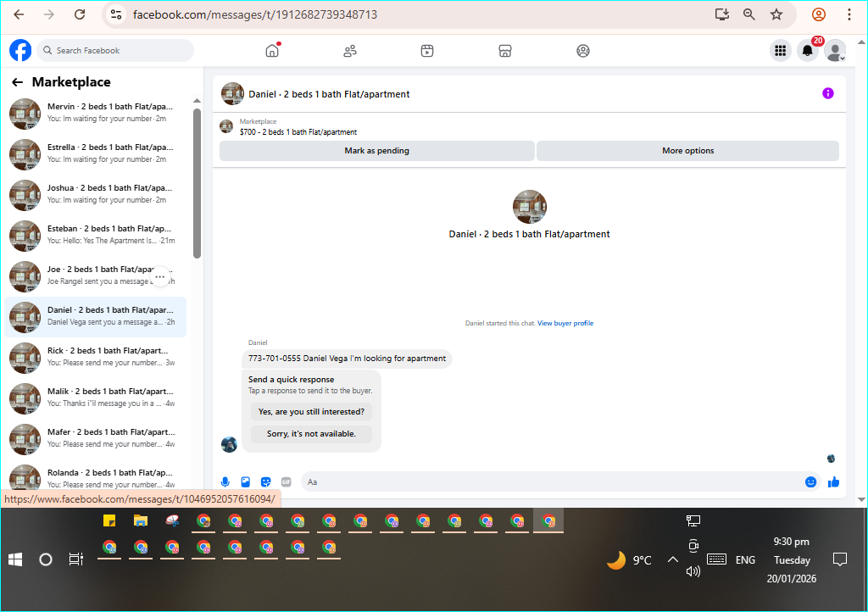Screen dimensions: 868x612
Task: Send 'Sorry, it's not available.' quick response
Action: click(x=311, y=434)
